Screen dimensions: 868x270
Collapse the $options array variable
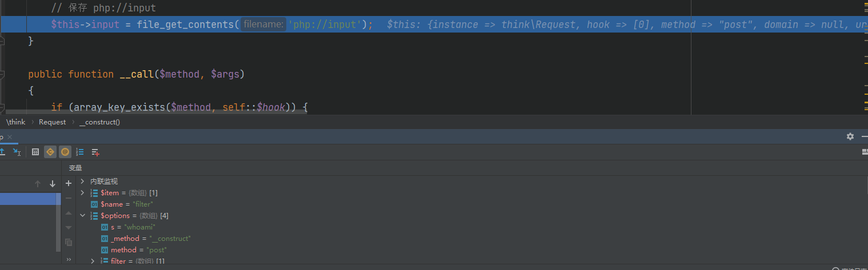pyautogui.click(x=83, y=216)
